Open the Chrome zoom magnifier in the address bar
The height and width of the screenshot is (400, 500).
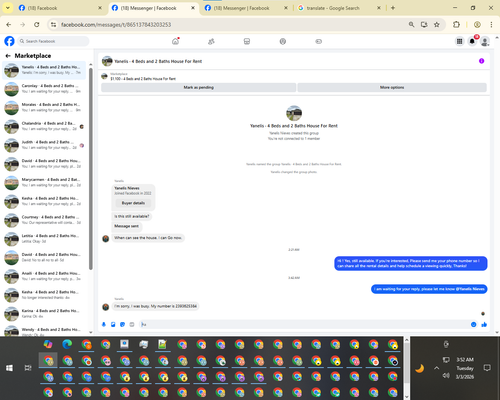pos(411,25)
